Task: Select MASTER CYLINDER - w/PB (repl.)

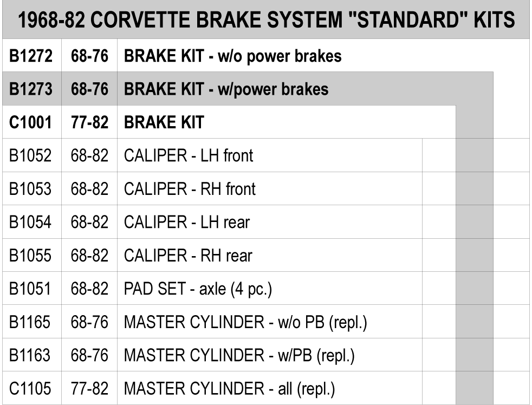Action: [x=239, y=356]
